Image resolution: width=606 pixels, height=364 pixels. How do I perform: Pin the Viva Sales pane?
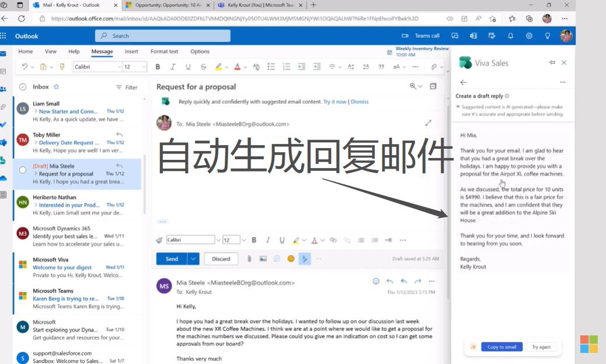pos(552,62)
